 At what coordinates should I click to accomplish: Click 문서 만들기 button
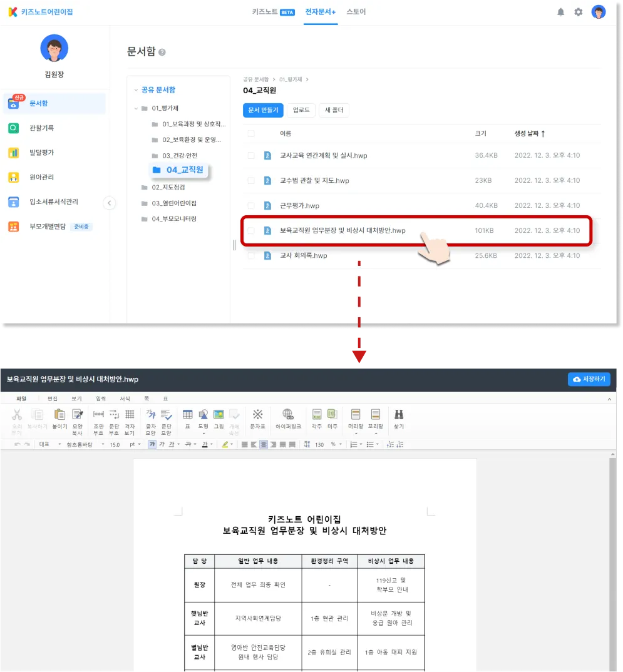point(263,110)
